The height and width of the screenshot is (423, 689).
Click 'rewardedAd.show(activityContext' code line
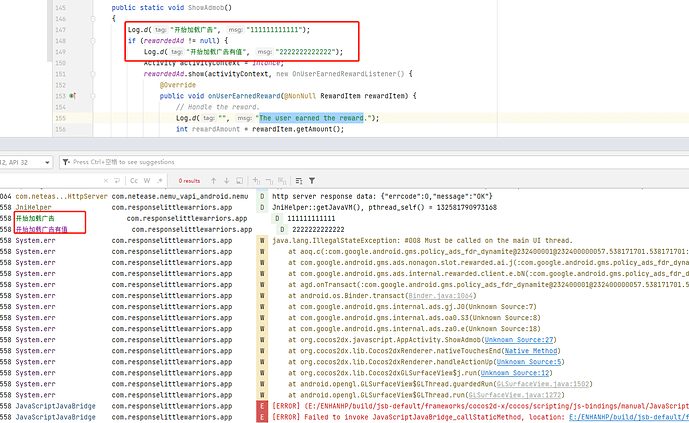click(278, 74)
